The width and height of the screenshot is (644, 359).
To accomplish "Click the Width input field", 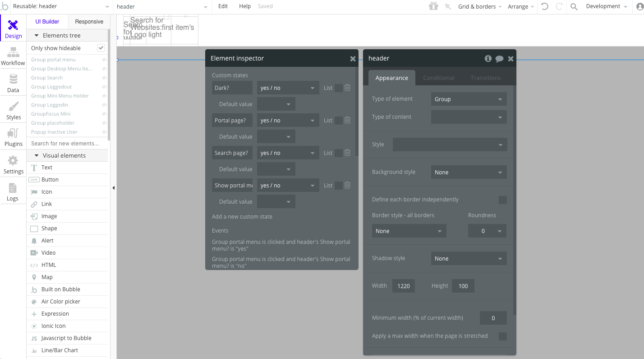I will pyautogui.click(x=403, y=286).
